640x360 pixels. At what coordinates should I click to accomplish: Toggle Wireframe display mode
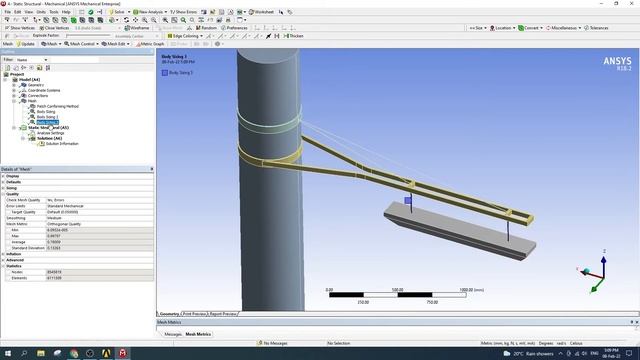pos(137,28)
